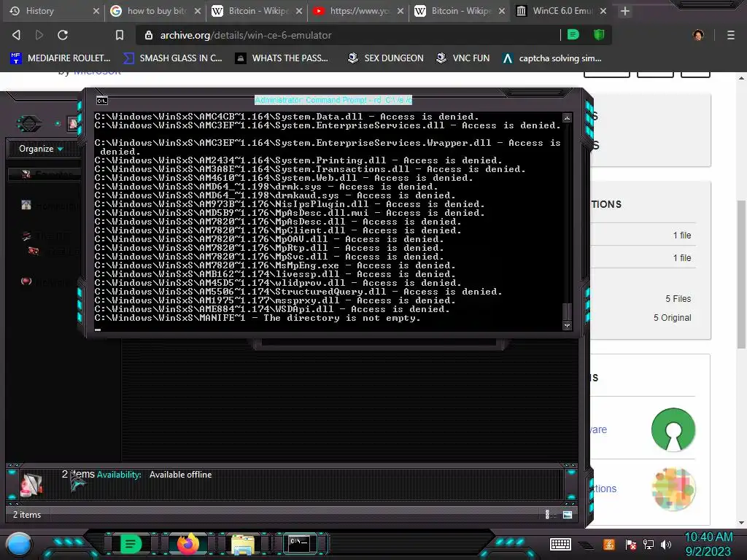Viewport: 747px width, 560px height.
Task: Click the Command Prompt title bar icon
Action: coord(102,101)
